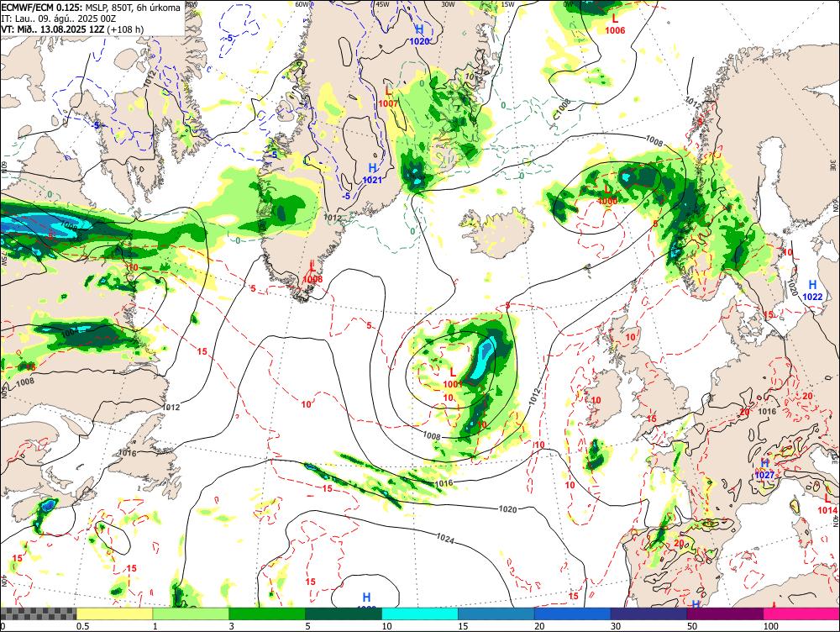The image size is (840, 632).
Task: Click the purple 50–100 mm legend swatch
Action: [x=725, y=614]
